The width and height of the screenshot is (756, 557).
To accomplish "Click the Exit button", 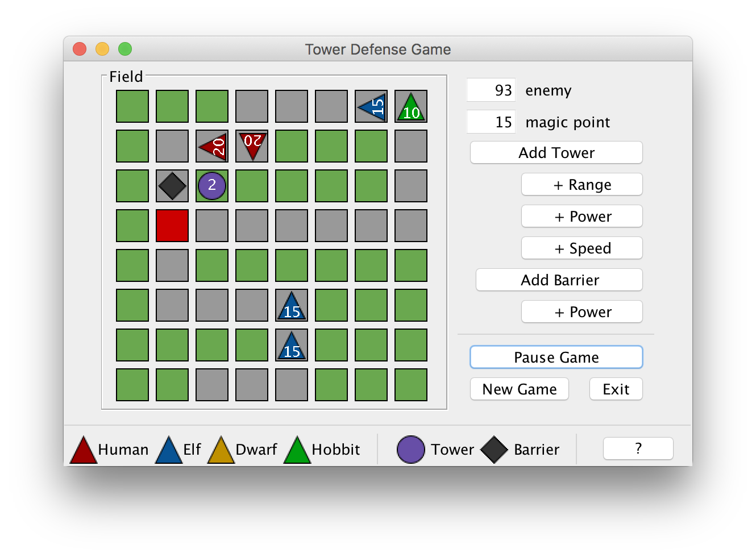I will (x=616, y=389).
